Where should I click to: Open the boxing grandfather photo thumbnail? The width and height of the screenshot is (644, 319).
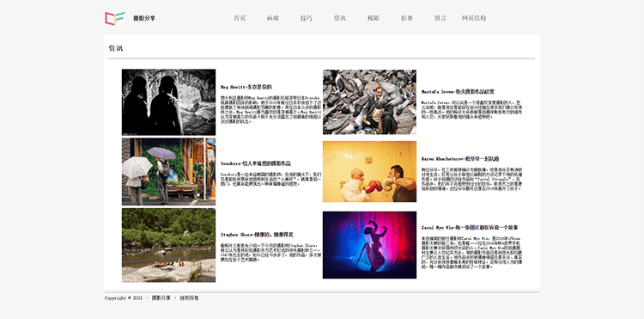click(x=369, y=172)
